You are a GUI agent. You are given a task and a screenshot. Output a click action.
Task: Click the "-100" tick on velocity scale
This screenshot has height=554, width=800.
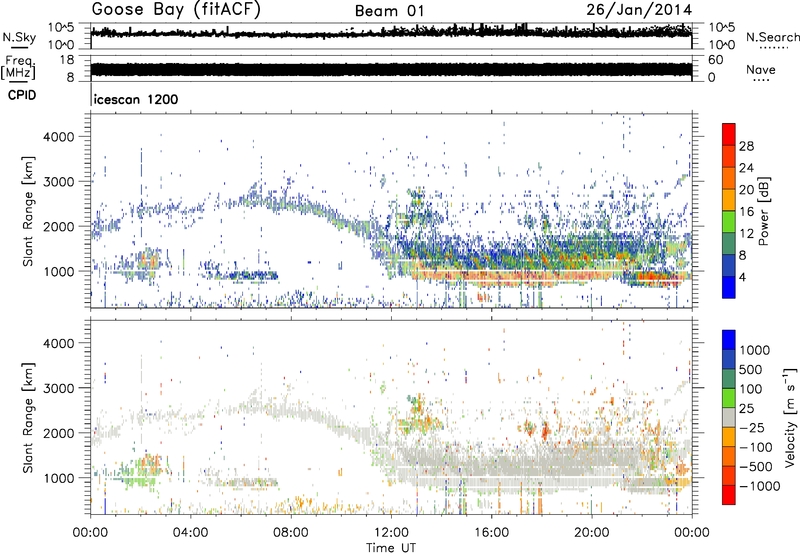tap(756, 447)
